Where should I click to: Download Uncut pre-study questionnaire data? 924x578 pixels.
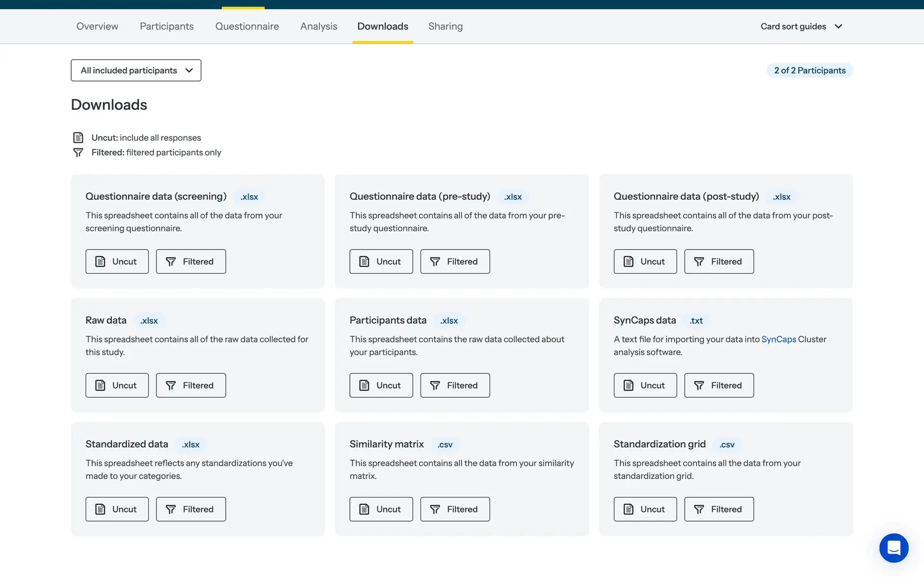click(381, 262)
